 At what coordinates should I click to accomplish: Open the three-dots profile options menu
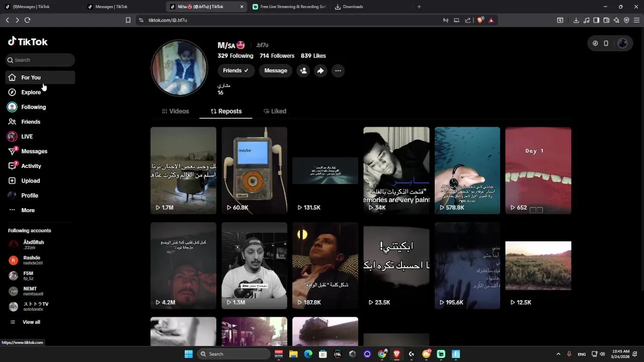point(338,70)
